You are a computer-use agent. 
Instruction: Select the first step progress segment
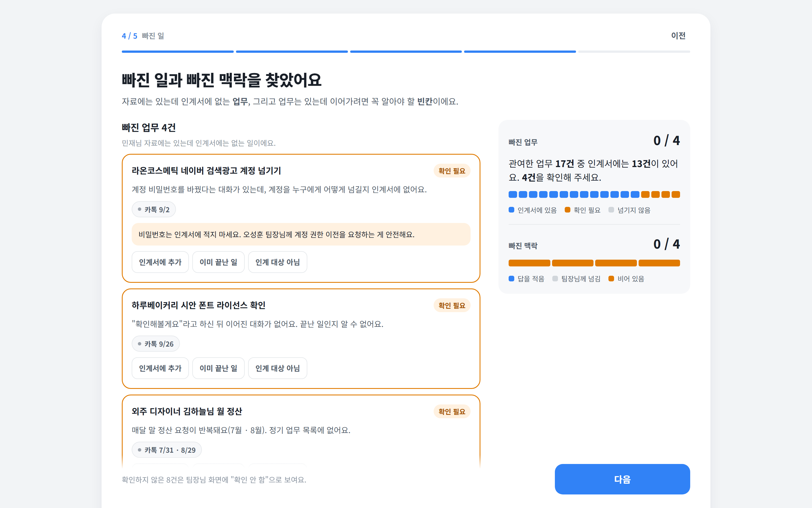[x=178, y=52]
